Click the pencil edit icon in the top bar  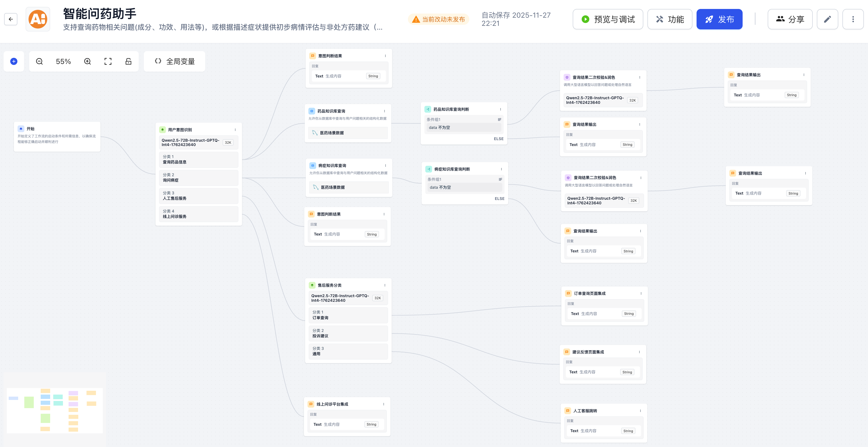coord(828,19)
